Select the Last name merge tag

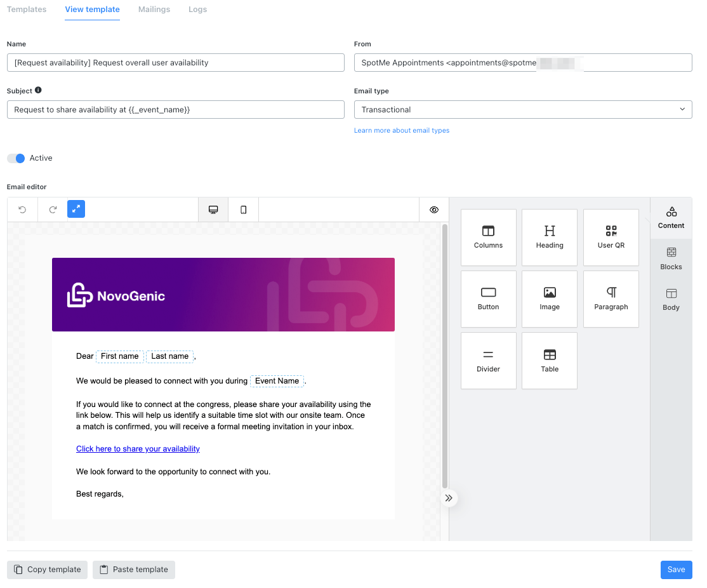[170, 356]
